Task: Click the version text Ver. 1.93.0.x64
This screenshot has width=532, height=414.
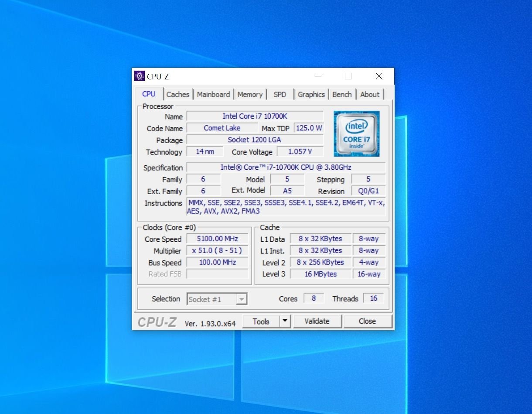Action: 210,323
